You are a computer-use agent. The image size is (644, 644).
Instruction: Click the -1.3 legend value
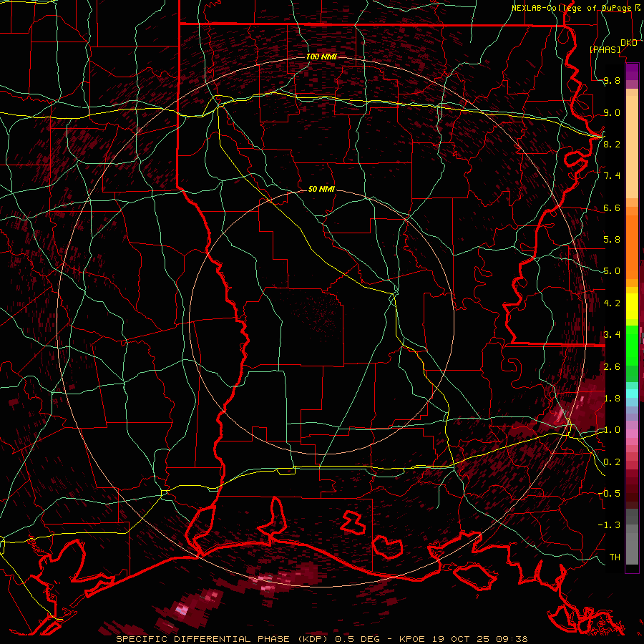(610, 525)
